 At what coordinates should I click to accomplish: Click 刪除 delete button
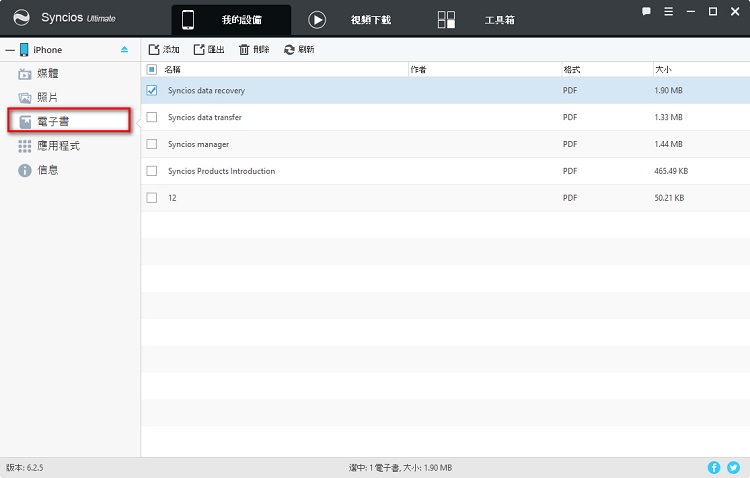(x=254, y=49)
